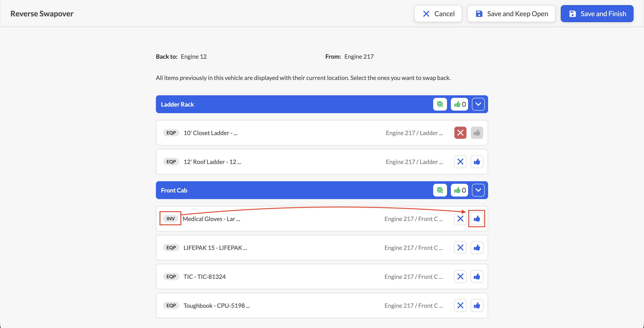Click 'Engine 12' Back to value
The height and width of the screenshot is (328, 644).
[194, 57]
